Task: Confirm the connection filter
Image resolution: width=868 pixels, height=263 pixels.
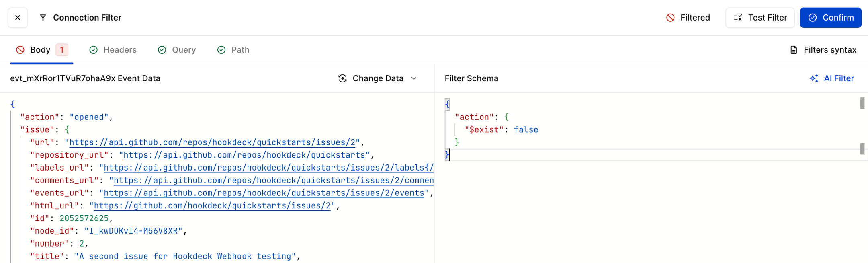Action: (x=830, y=17)
